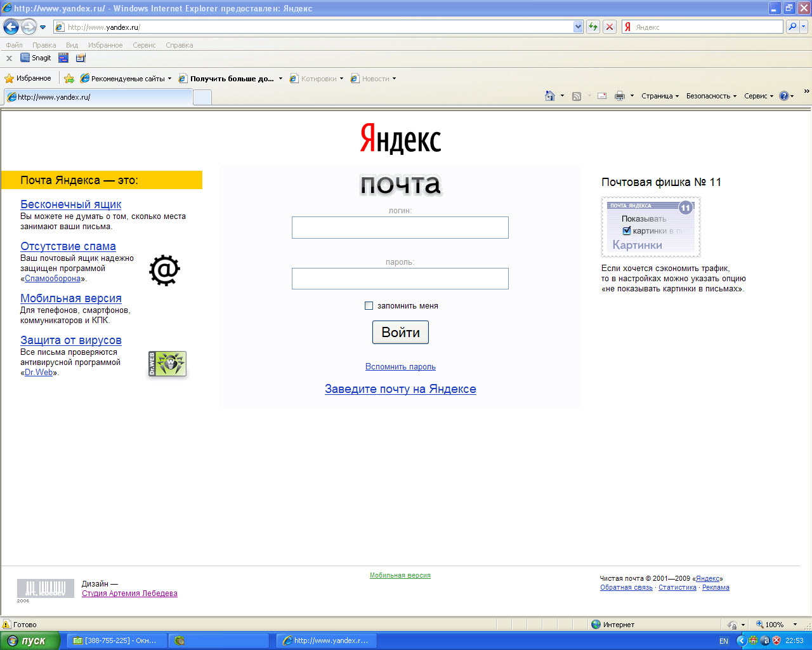Open Favorites star button
The width and height of the screenshot is (812, 650).
tap(28, 79)
